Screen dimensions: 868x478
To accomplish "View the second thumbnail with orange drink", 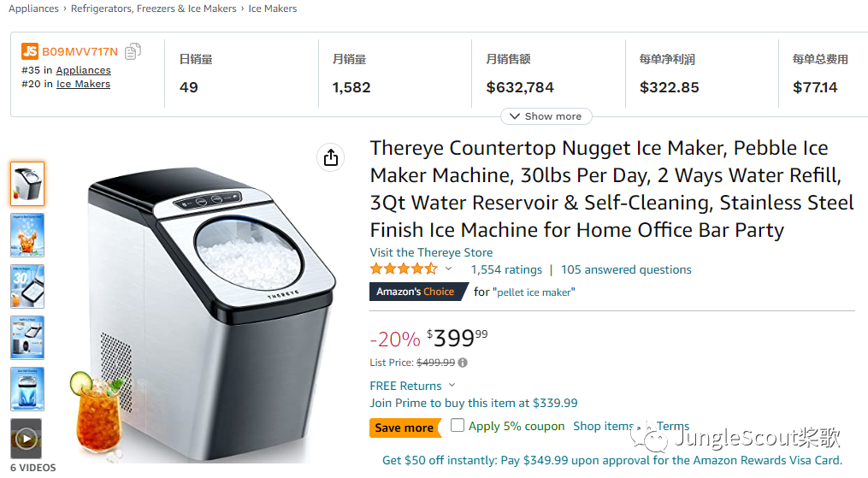I will pyautogui.click(x=27, y=235).
